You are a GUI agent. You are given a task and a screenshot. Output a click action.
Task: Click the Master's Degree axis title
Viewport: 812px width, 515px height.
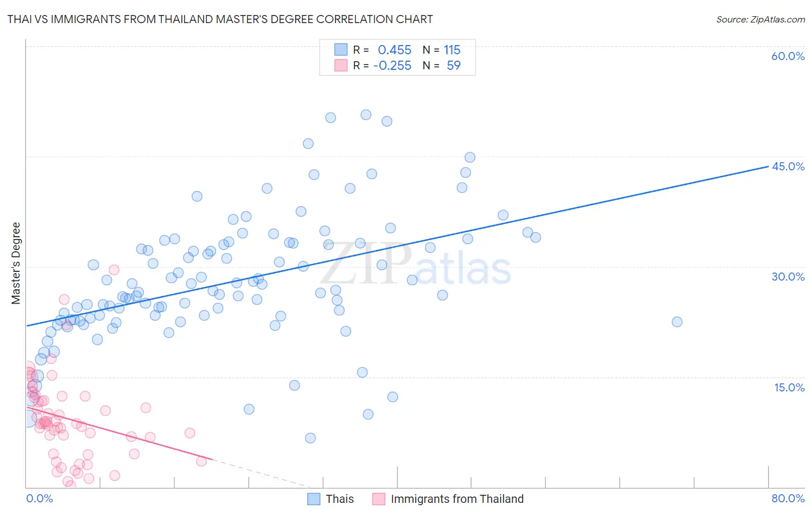coord(16,263)
